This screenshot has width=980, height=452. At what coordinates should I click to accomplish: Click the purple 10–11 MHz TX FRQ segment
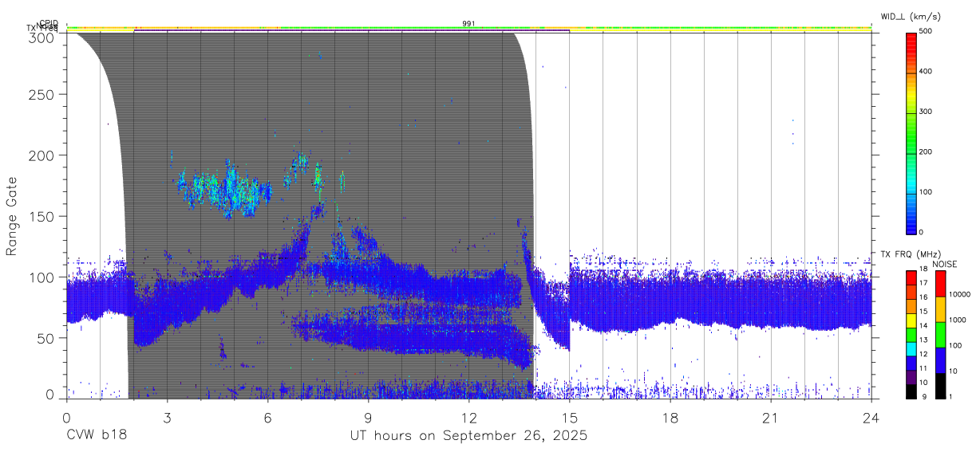[x=911, y=376]
